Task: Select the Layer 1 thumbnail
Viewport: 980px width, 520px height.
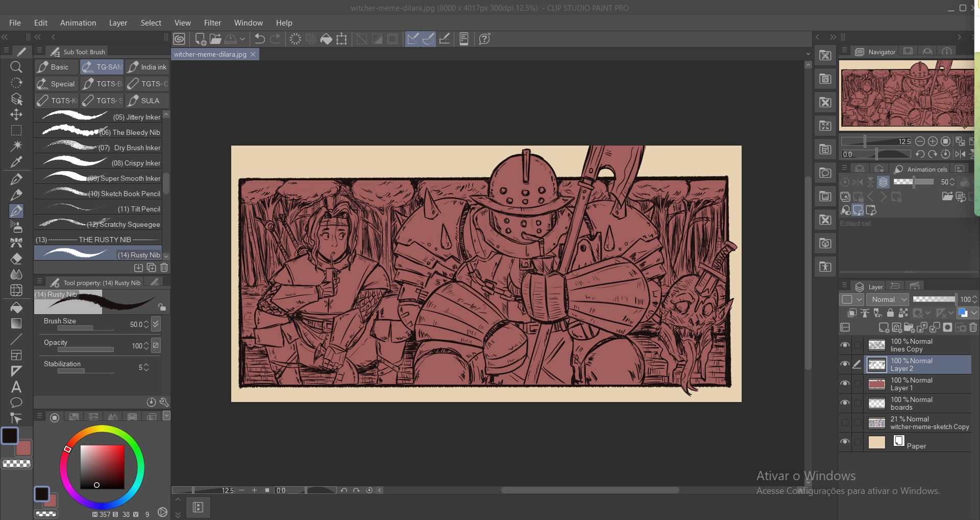Action: tap(876, 384)
